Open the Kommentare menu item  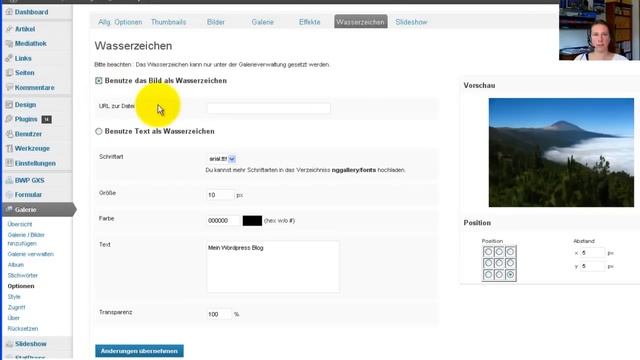[x=34, y=88]
